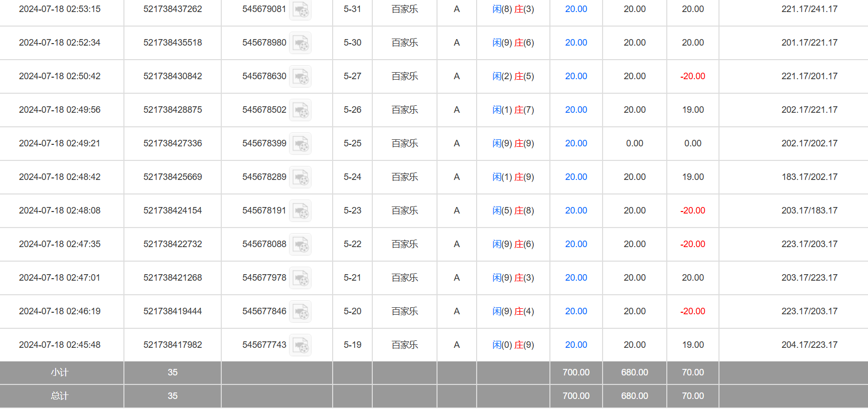
Task: Open replay icon next to 545678289
Action: [301, 177]
